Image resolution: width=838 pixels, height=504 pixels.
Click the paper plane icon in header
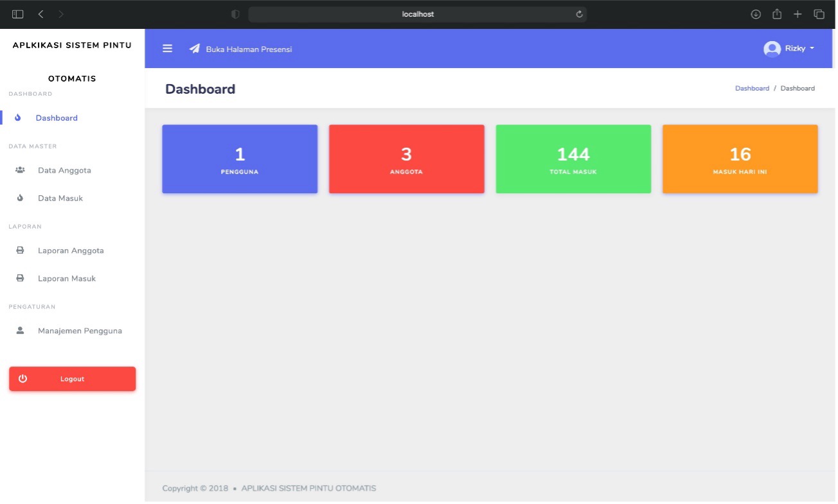point(195,49)
